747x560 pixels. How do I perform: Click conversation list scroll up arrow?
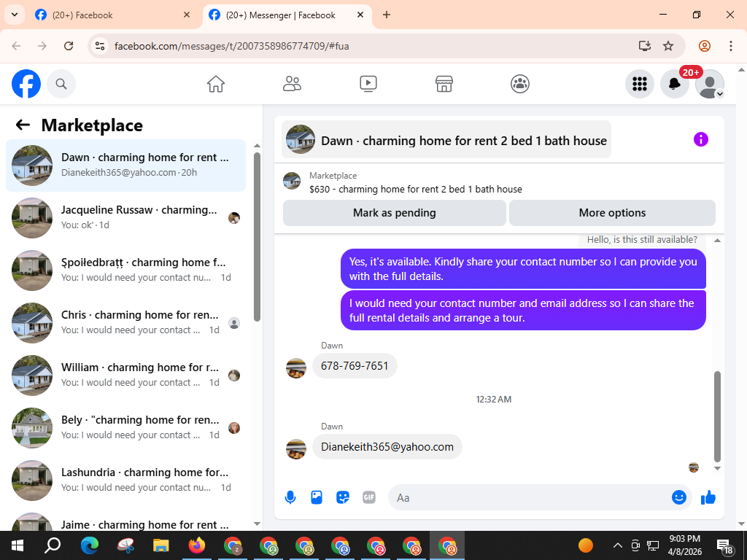tap(258, 146)
